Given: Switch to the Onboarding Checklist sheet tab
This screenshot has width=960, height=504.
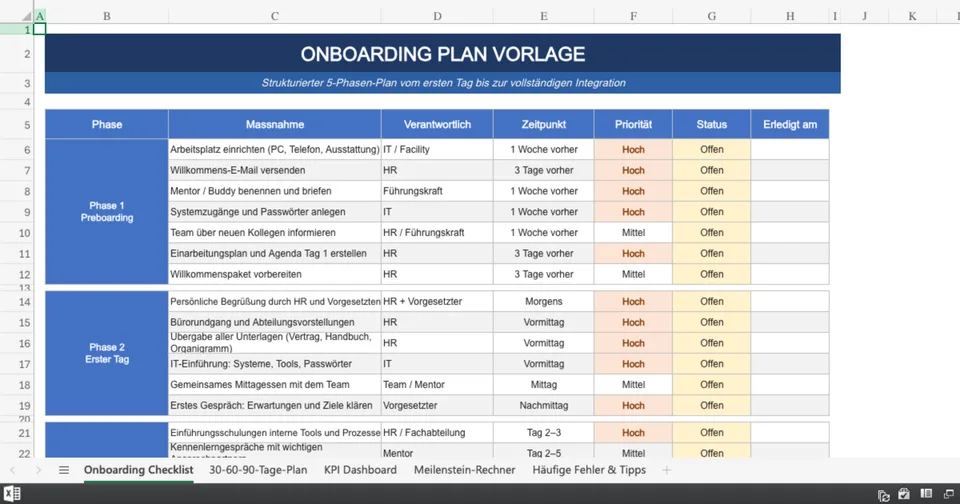Looking at the screenshot, I should tap(138, 470).
